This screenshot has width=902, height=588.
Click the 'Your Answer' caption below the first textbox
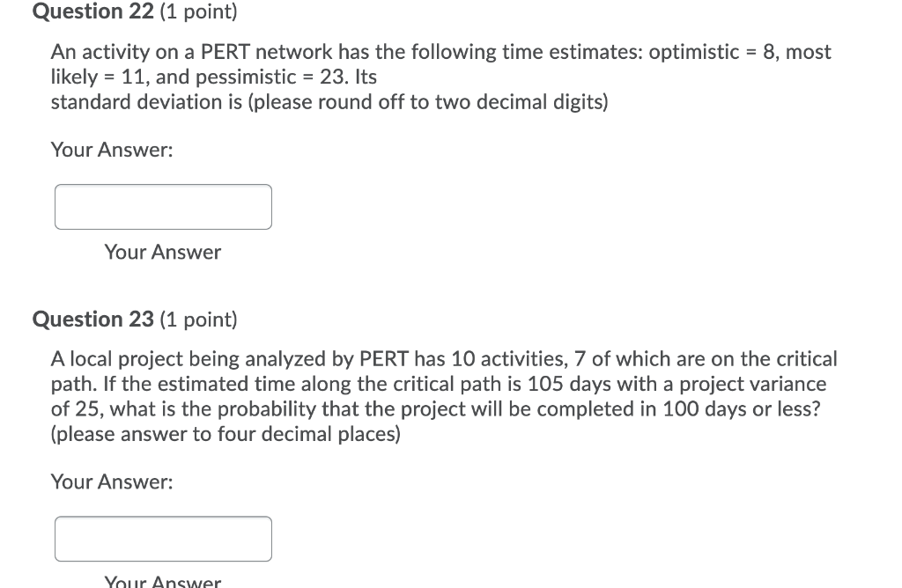[163, 253]
